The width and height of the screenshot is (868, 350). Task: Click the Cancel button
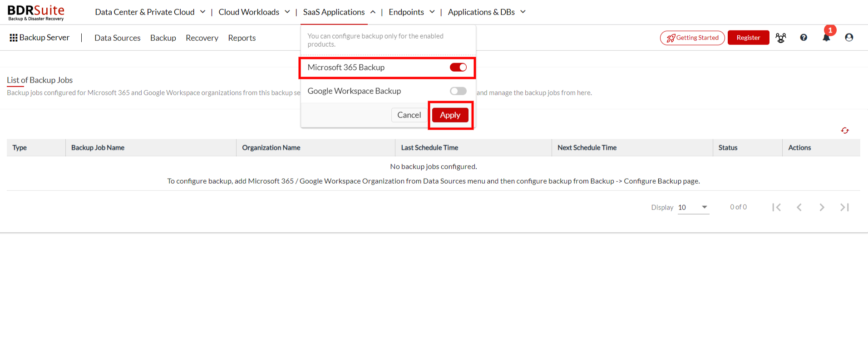point(409,115)
